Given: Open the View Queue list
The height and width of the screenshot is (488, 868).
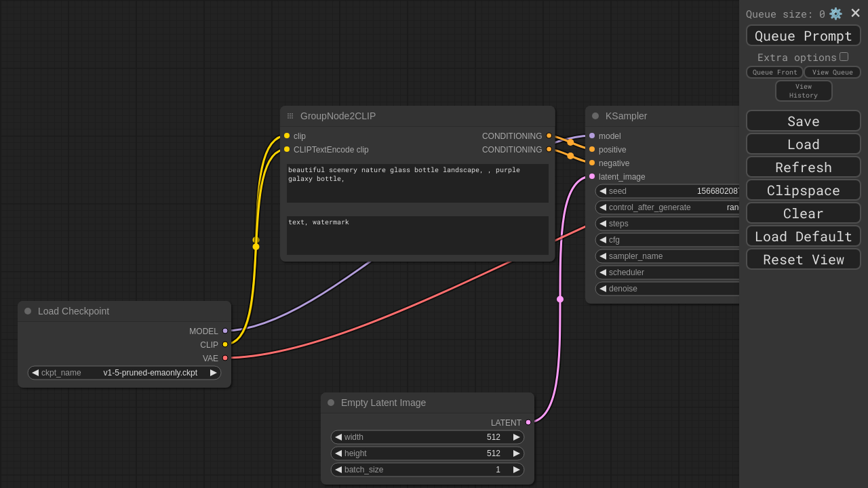Looking at the screenshot, I should [x=832, y=73].
